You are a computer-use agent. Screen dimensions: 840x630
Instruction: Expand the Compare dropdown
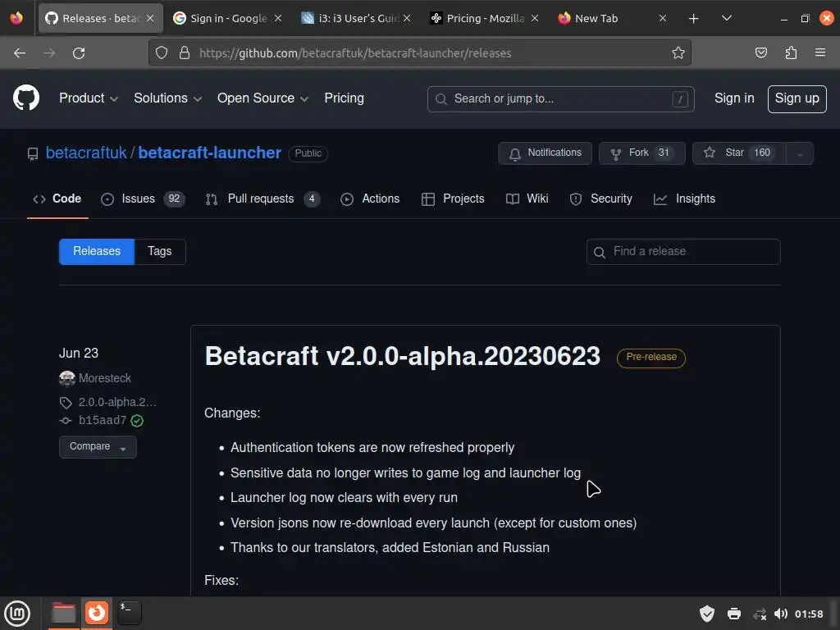tap(98, 447)
